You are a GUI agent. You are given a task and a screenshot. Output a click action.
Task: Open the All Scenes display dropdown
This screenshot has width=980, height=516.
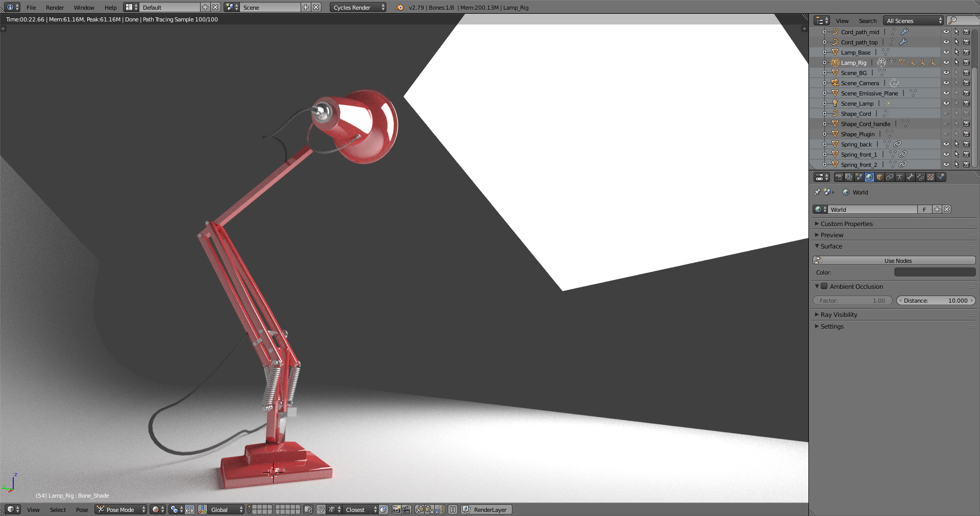point(913,20)
